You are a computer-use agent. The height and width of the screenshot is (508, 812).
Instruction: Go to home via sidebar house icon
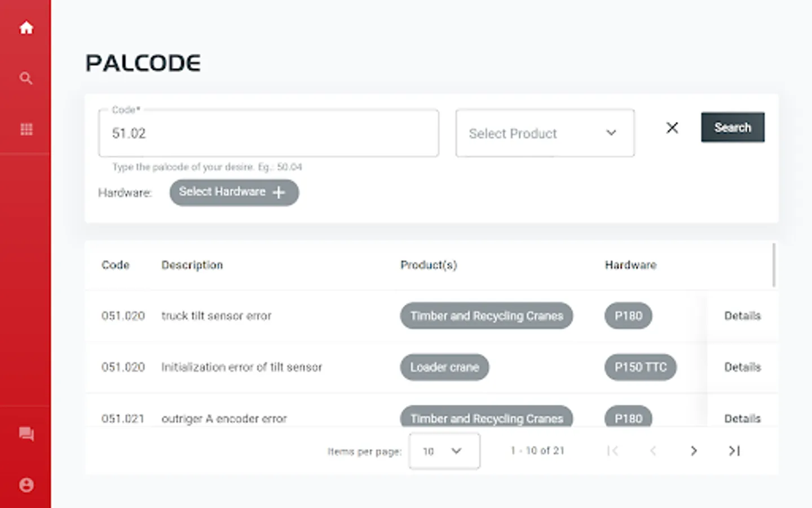(x=26, y=28)
